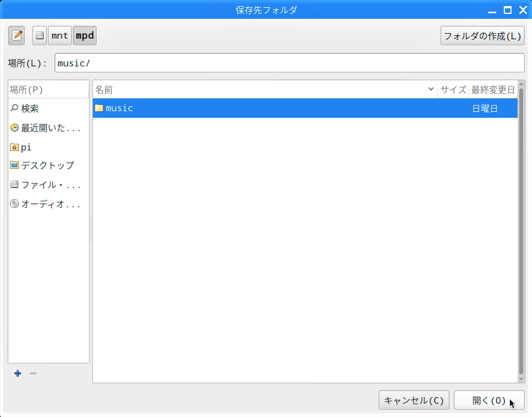Click the 場所(P) places panel header

point(49,90)
